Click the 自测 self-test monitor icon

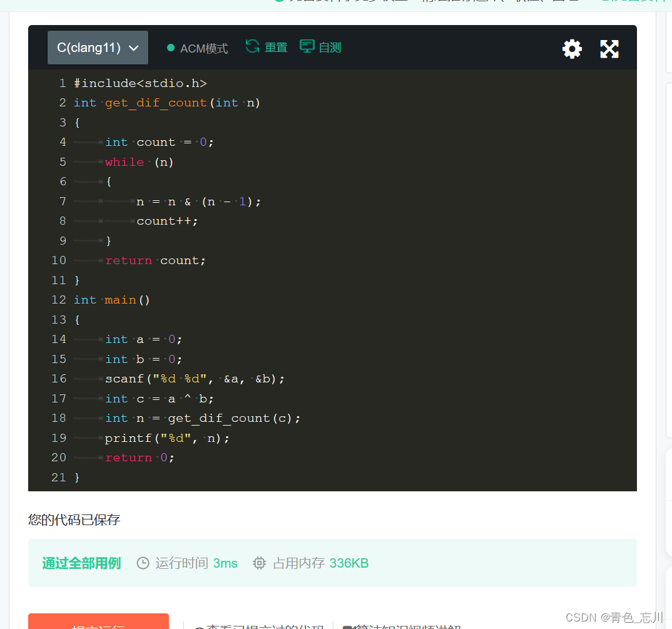pyautogui.click(x=307, y=46)
